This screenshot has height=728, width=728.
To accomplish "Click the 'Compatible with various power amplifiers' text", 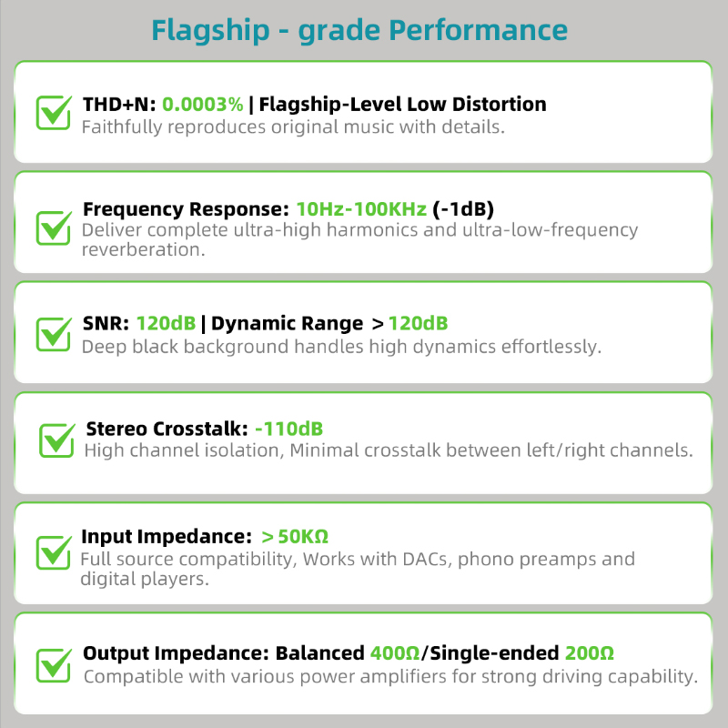I will pos(391,676).
